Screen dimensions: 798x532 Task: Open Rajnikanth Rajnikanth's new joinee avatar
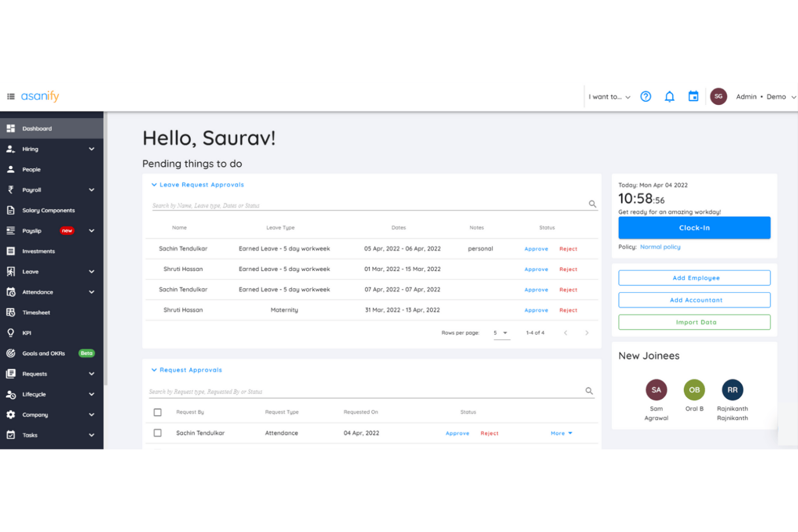pos(732,390)
